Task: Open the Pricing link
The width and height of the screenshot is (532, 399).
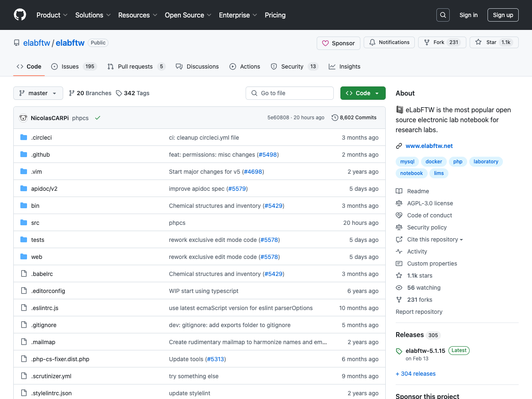Action: coord(275,15)
